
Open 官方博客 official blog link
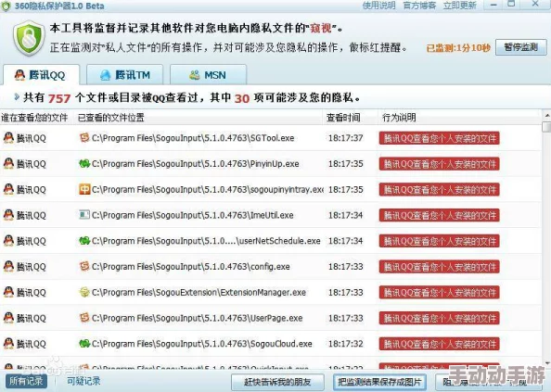(419, 6)
